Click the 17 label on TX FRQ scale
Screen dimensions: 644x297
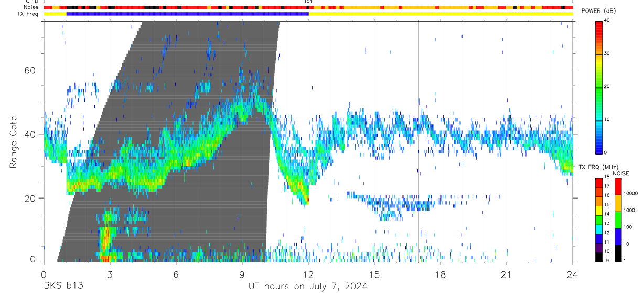[x=607, y=186]
